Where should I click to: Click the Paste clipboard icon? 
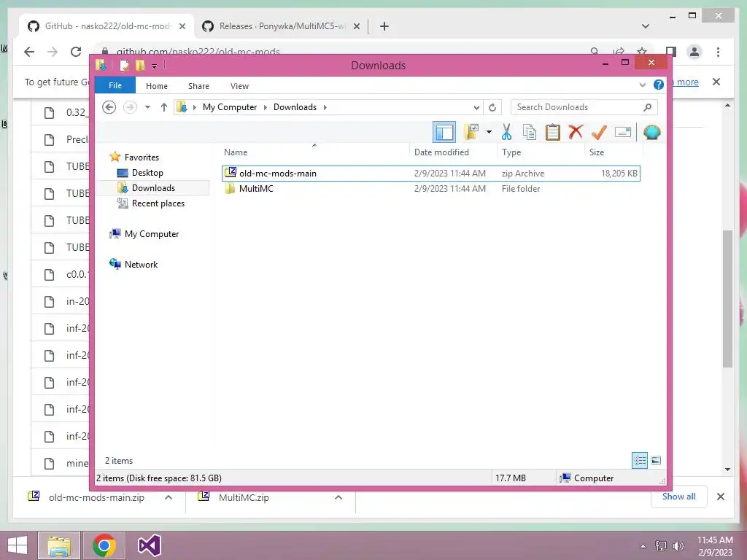pyautogui.click(x=553, y=132)
